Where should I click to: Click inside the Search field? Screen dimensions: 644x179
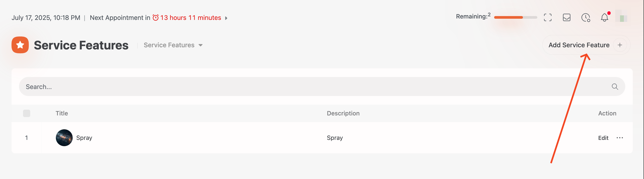[300, 87]
